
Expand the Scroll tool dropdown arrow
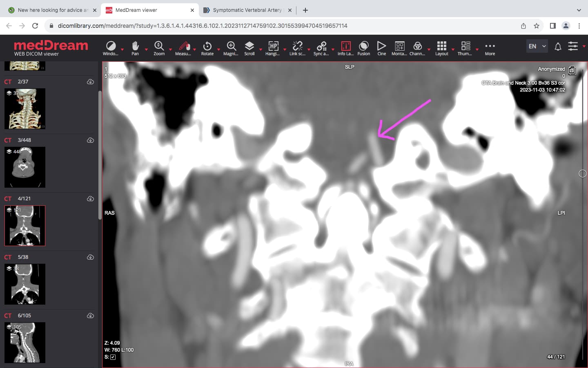click(261, 49)
